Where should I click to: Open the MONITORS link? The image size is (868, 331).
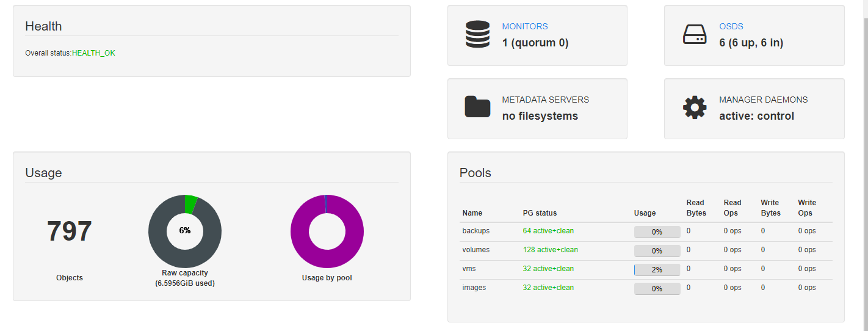[x=525, y=26]
